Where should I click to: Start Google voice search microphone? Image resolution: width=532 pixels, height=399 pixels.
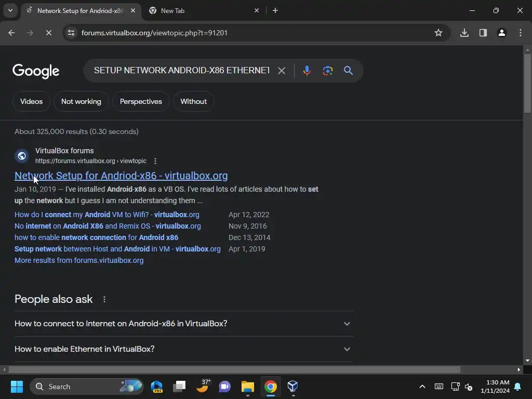[307, 71]
